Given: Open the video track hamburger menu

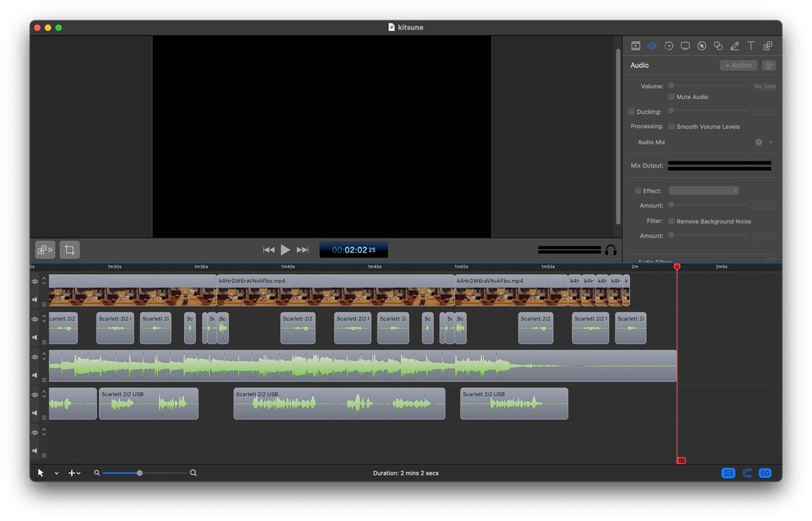Looking at the screenshot, I should pos(44,304).
